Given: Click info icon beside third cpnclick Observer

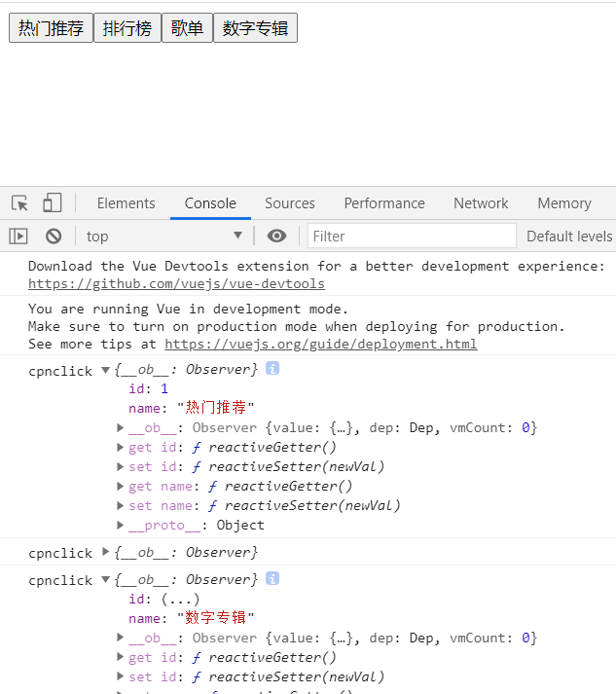Looking at the screenshot, I should 272,578.
